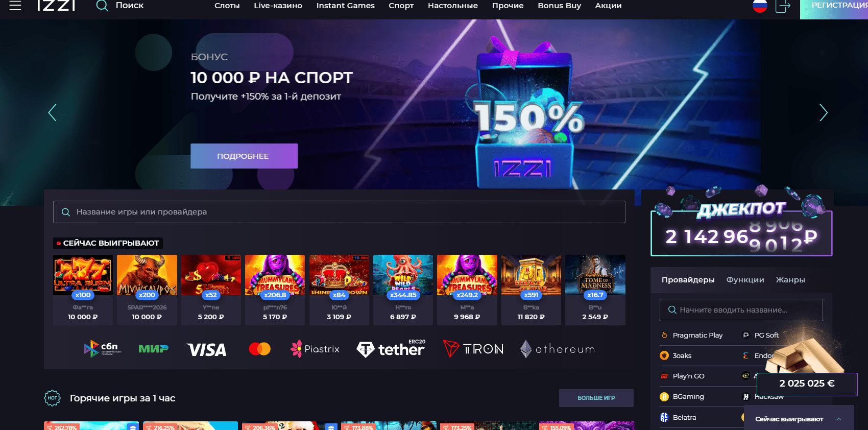Open the hamburger menu icon
This screenshot has width=868, height=430.
point(15,6)
